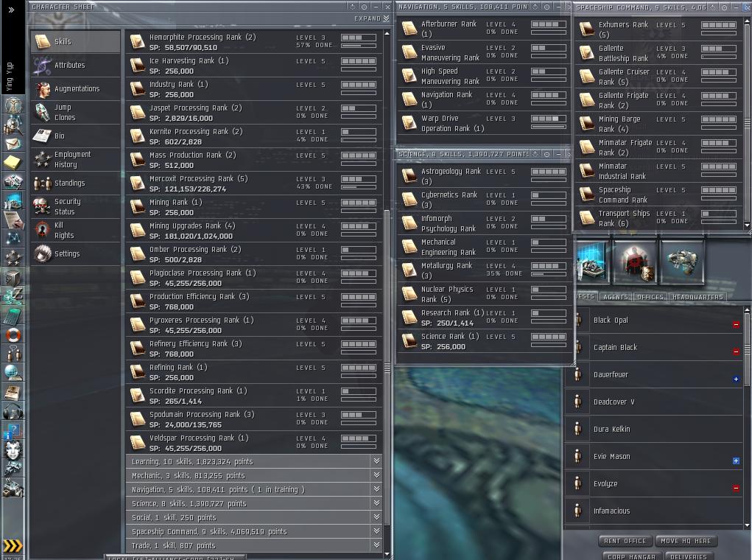Switch to the Headquarters tab
752x560 pixels.
(x=697, y=297)
